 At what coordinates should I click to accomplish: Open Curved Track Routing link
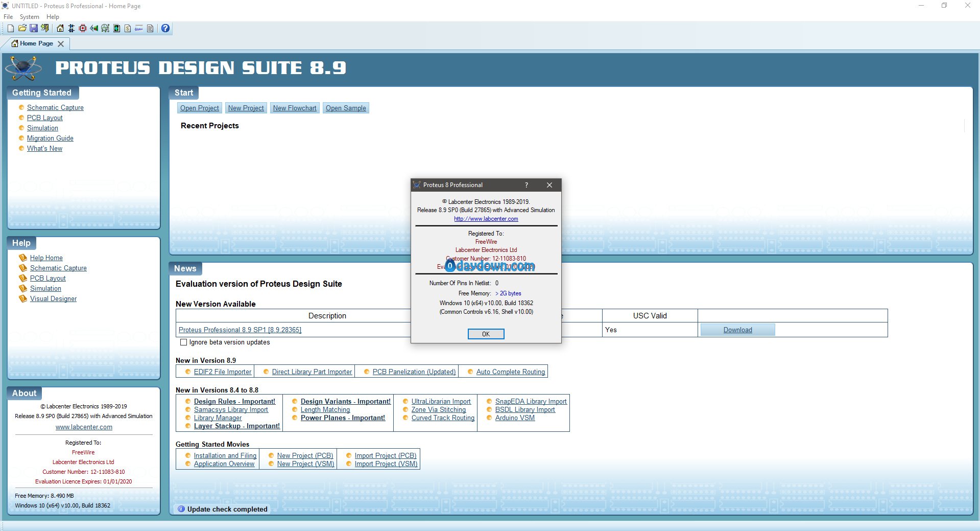(x=443, y=418)
